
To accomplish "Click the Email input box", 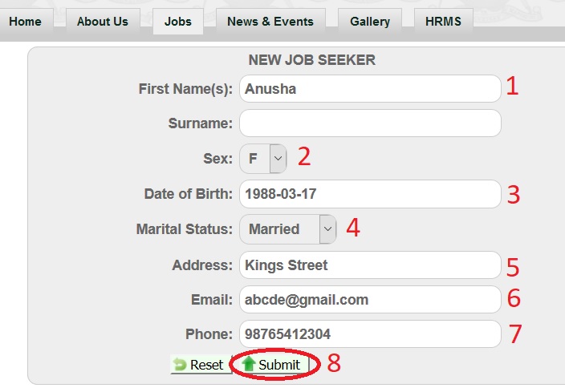I will [369, 300].
